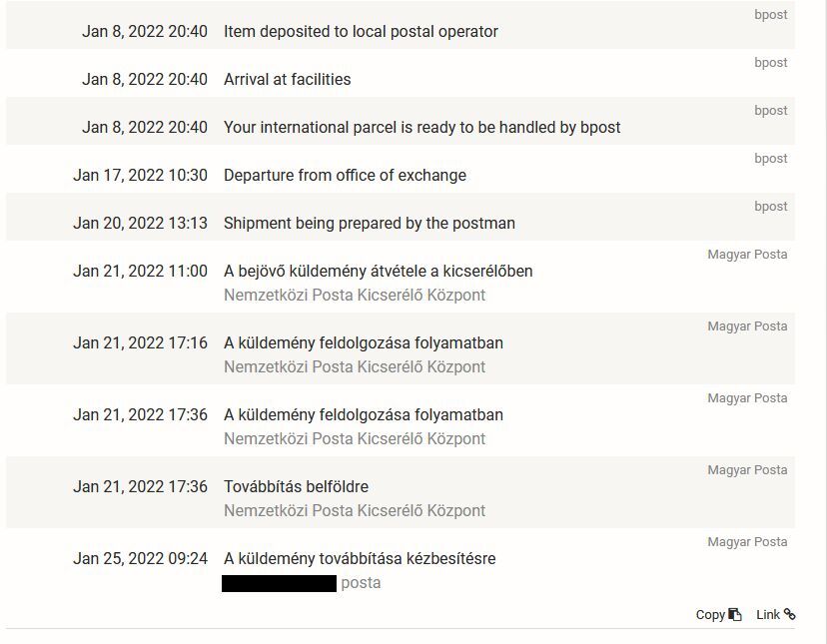Click 'Your international parcel is ready' event
Image resolution: width=827 pixels, height=644 pixels.
click(x=421, y=127)
